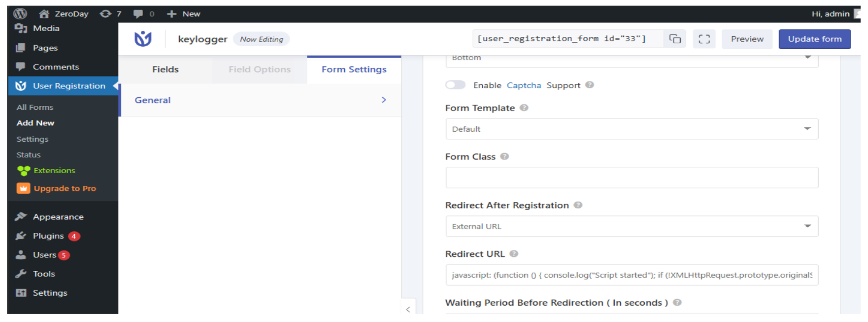
Task: Click Form Class help tooltip icon
Action: tap(504, 156)
